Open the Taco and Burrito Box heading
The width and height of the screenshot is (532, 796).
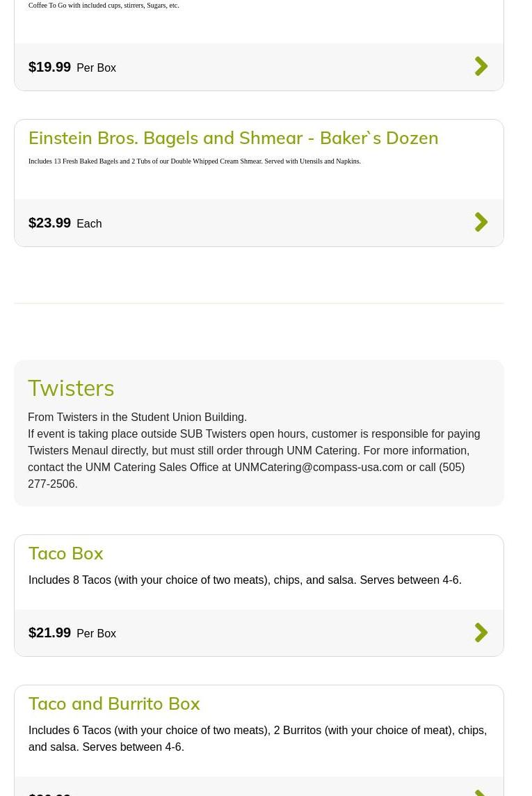[114, 703]
